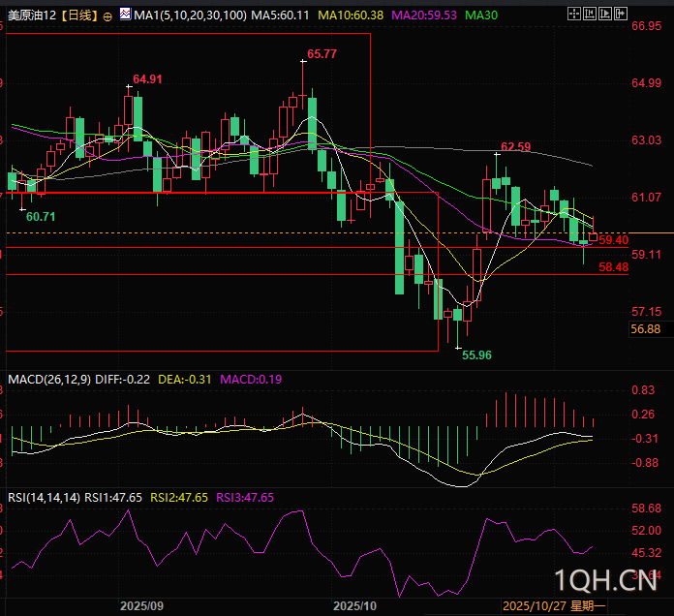The height and width of the screenshot is (616, 674).
Task: Click the playback replay icon at top right
Action: coord(605,14)
